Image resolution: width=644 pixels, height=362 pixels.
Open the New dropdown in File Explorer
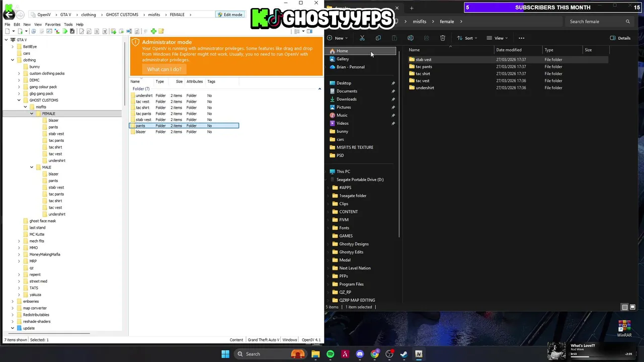pyautogui.click(x=337, y=38)
